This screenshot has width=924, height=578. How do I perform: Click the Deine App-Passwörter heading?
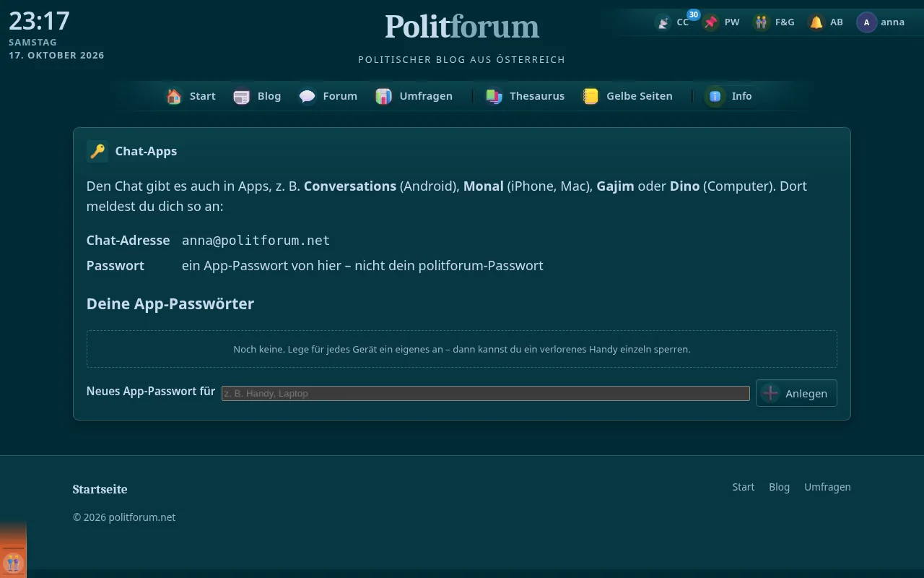pyautogui.click(x=170, y=303)
